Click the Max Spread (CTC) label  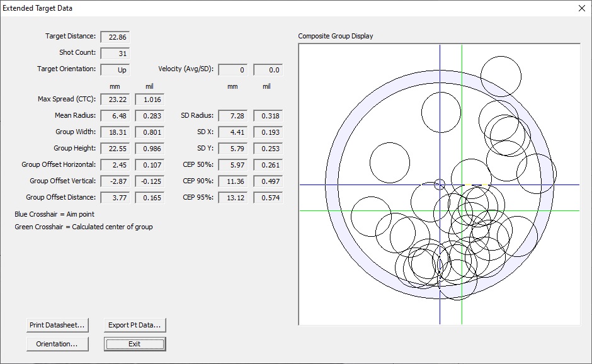pos(67,99)
